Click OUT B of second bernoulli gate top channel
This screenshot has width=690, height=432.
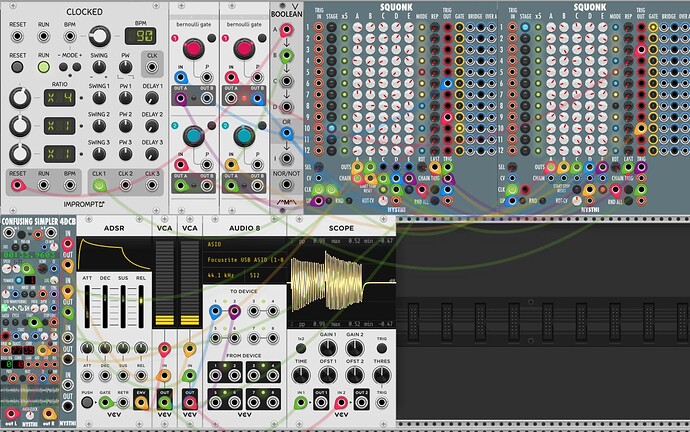(x=257, y=98)
